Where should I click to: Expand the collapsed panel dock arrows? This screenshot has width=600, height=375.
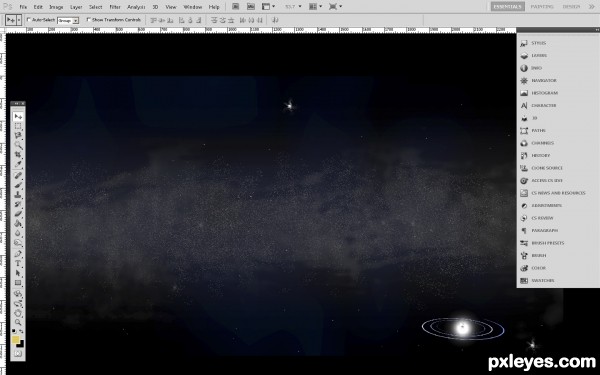tap(597, 29)
